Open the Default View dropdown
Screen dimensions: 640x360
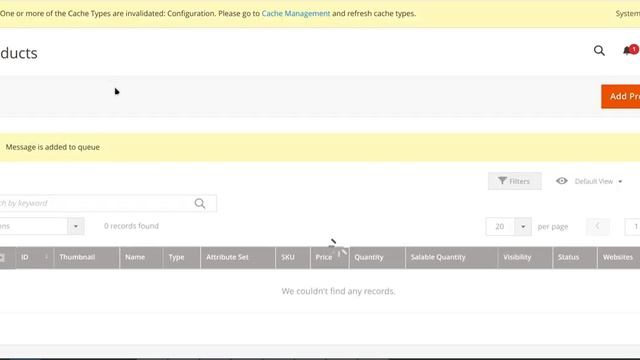598,181
